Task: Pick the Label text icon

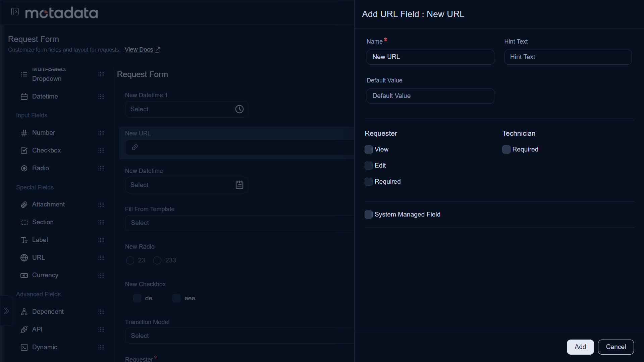Action: [24, 240]
